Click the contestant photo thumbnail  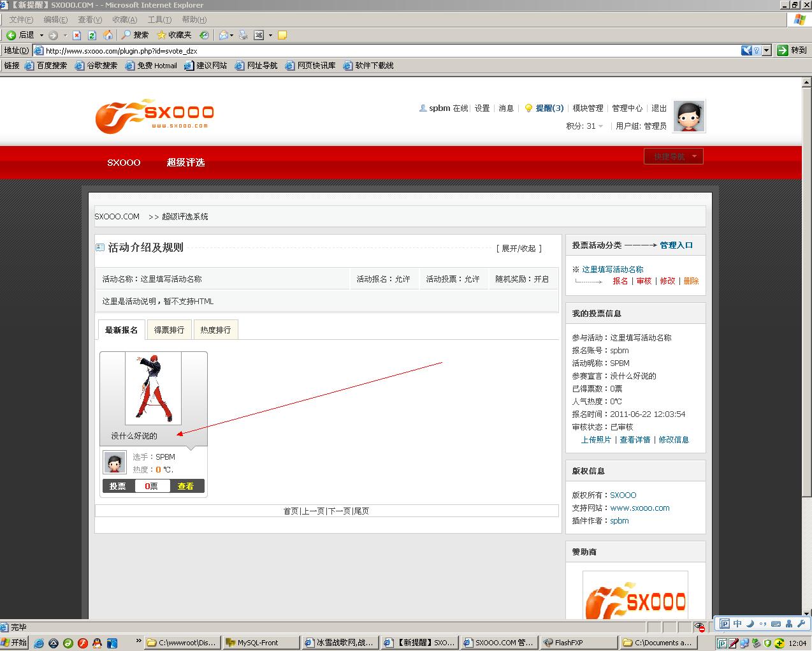pos(153,388)
